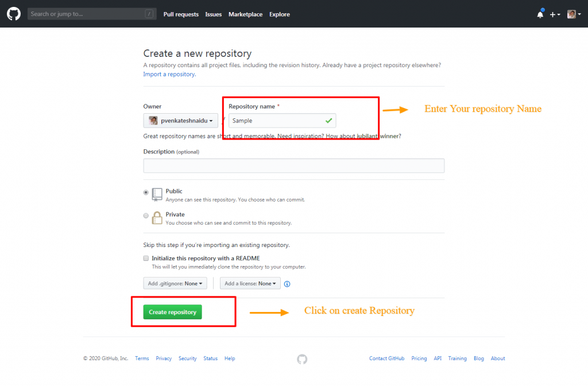Click the 'Create repository' button
This screenshot has height=386, width=588.
172,312
